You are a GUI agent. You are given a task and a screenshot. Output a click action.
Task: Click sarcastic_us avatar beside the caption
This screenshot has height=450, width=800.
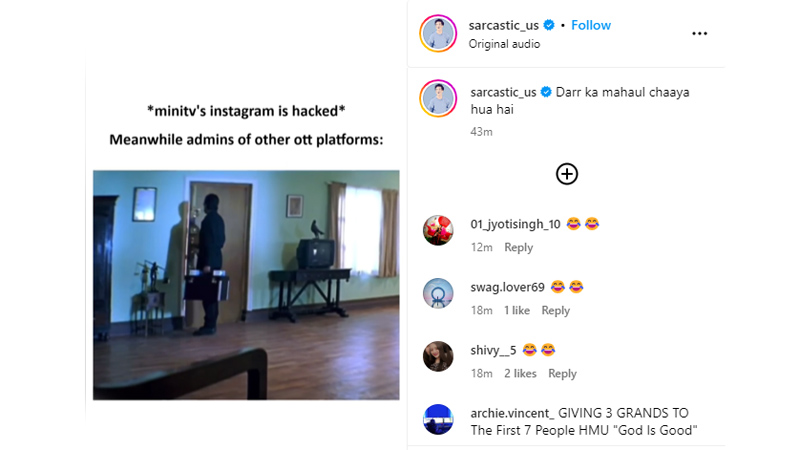(x=439, y=99)
